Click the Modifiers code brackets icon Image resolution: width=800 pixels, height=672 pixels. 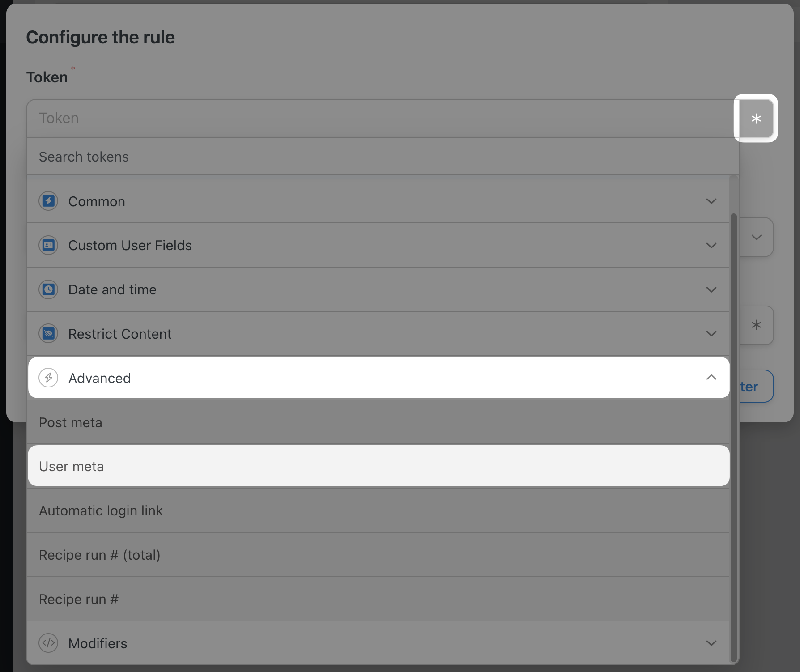click(48, 643)
